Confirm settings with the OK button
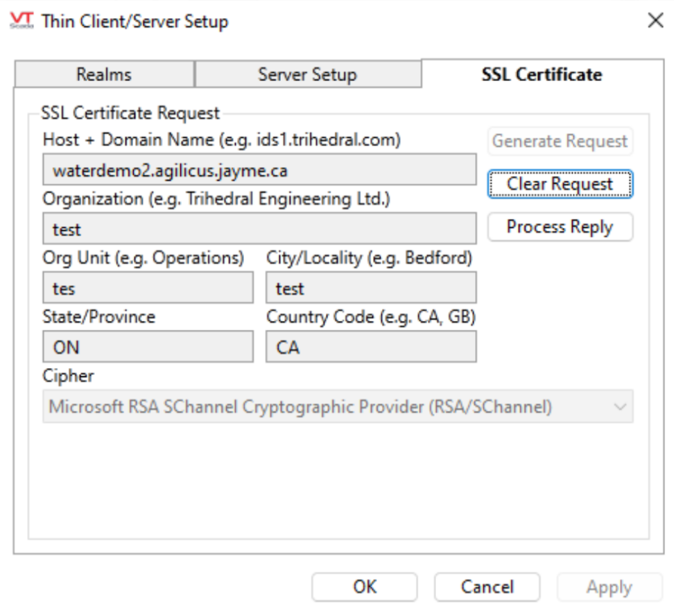The height and width of the screenshot is (616, 674). pos(364,587)
